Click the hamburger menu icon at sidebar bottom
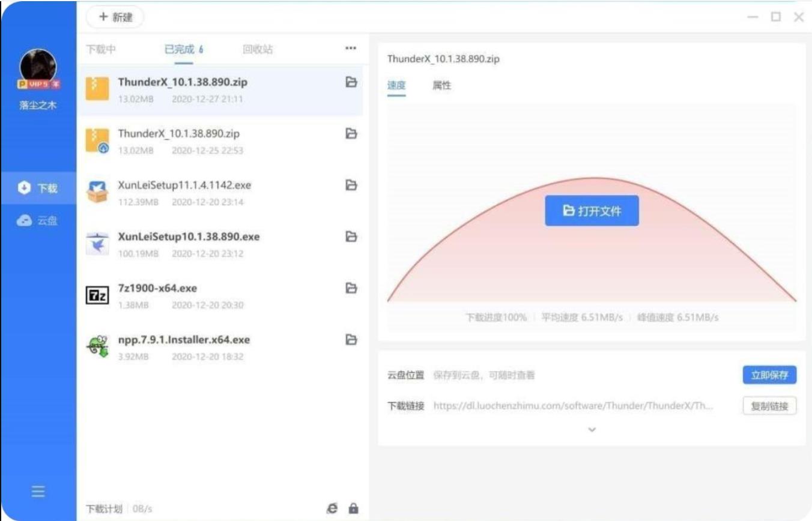The width and height of the screenshot is (812, 521). 37,491
